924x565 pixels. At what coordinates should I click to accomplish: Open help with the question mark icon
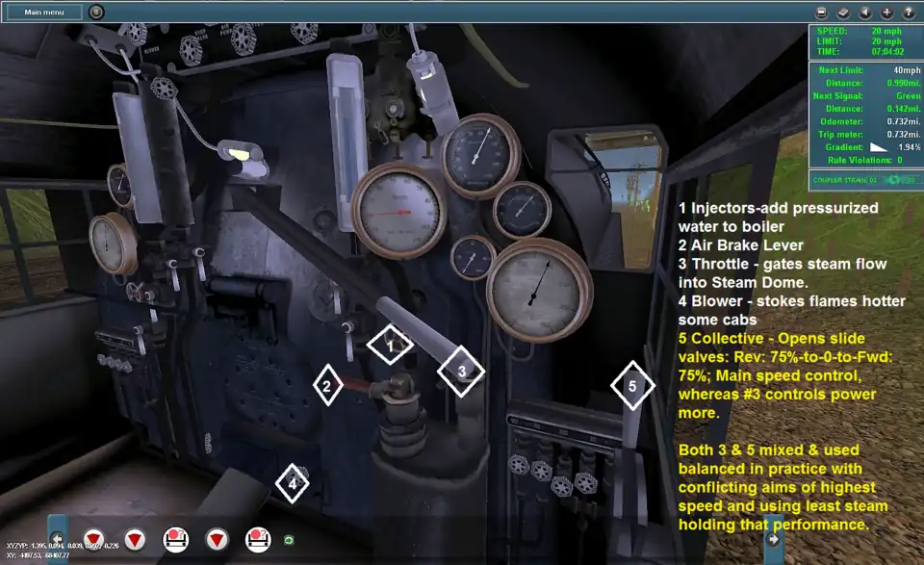(908, 13)
